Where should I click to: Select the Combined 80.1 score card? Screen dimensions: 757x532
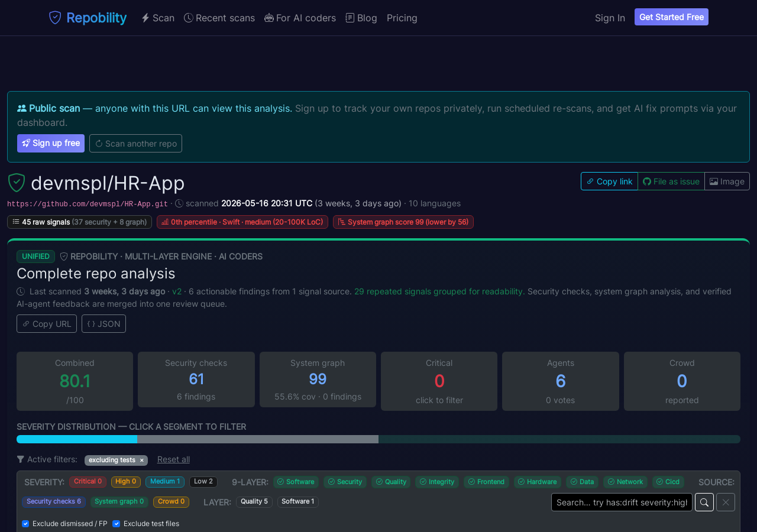[75, 381]
